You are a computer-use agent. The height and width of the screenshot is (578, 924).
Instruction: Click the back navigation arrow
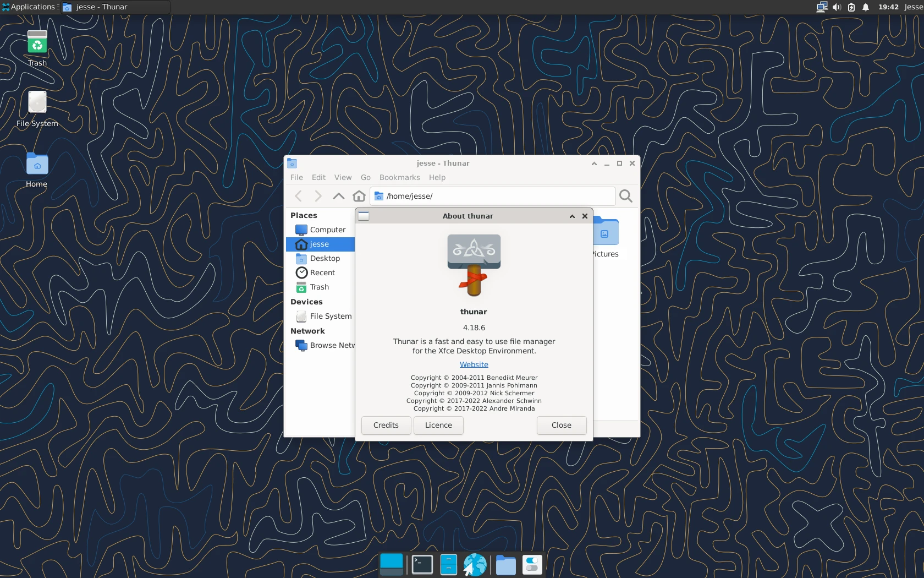(299, 196)
